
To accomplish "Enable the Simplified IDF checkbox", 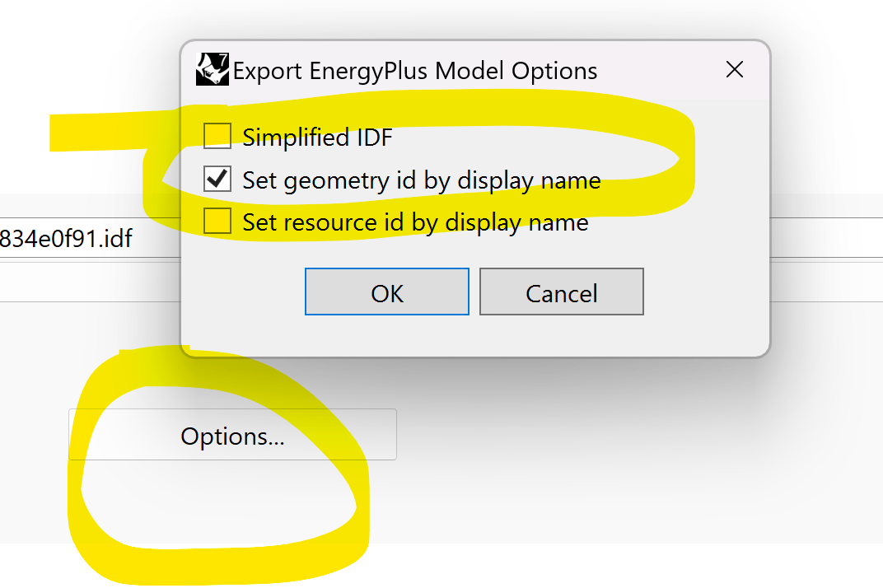I will tap(217, 136).
